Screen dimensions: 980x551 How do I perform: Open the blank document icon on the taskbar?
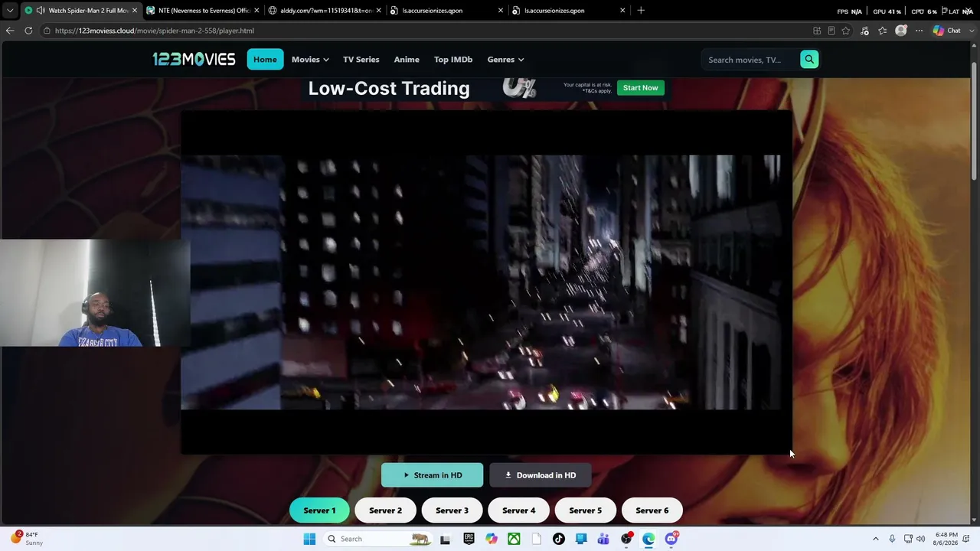tap(536, 539)
